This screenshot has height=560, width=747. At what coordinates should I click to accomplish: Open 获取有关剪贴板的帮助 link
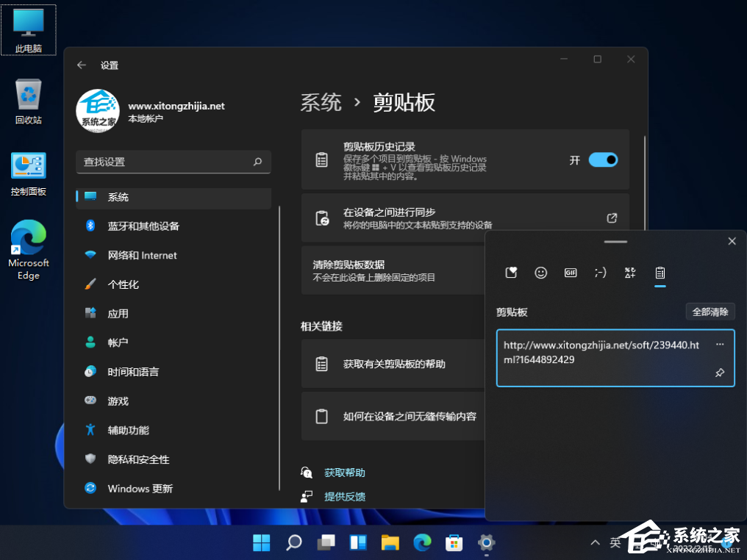pos(393,364)
